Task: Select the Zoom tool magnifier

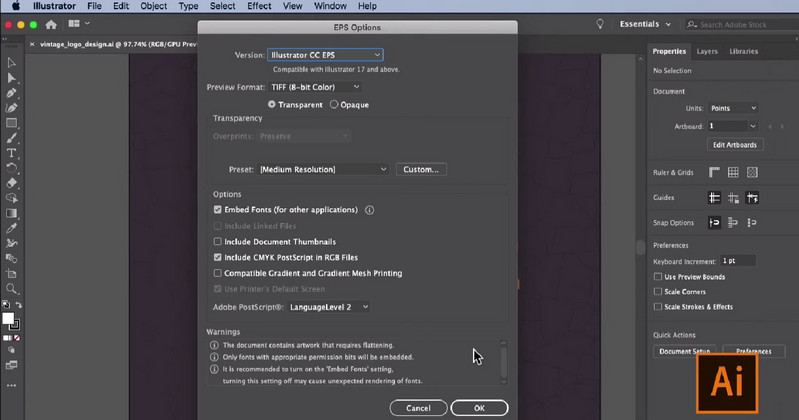Action: [12, 289]
